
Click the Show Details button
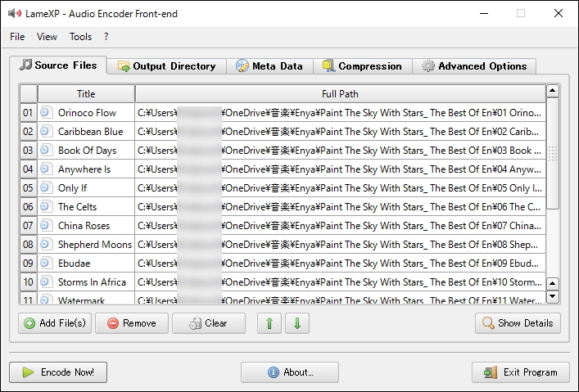pos(518,323)
